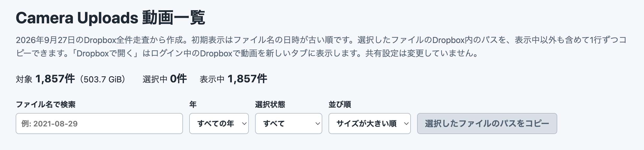Screen dimensions: 644x150
Task: Click the 2026年9月27日 date in description
Action: (45, 40)
